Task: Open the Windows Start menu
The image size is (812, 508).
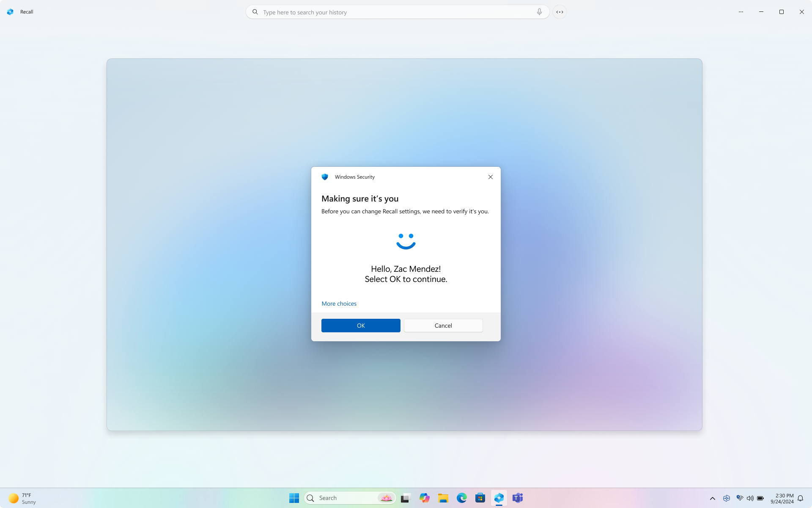Action: [294, 497]
